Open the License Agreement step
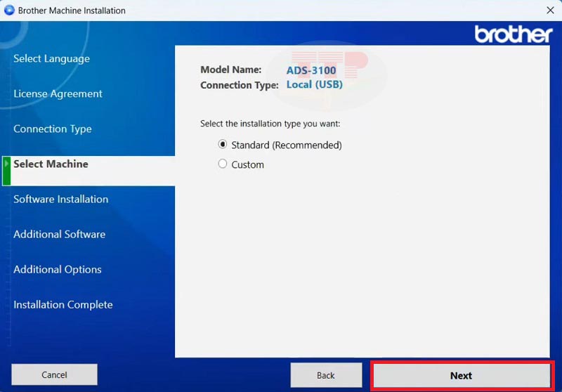This screenshot has width=562, height=392. [58, 93]
